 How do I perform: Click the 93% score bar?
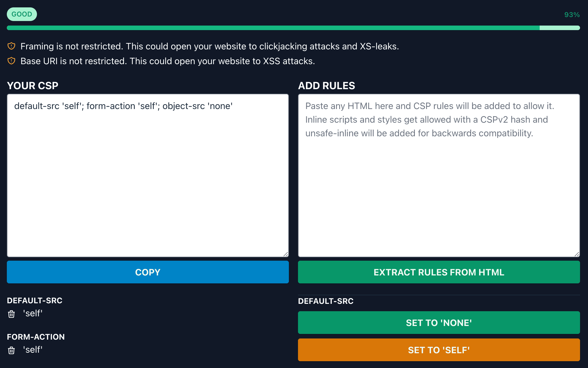tap(293, 28)
